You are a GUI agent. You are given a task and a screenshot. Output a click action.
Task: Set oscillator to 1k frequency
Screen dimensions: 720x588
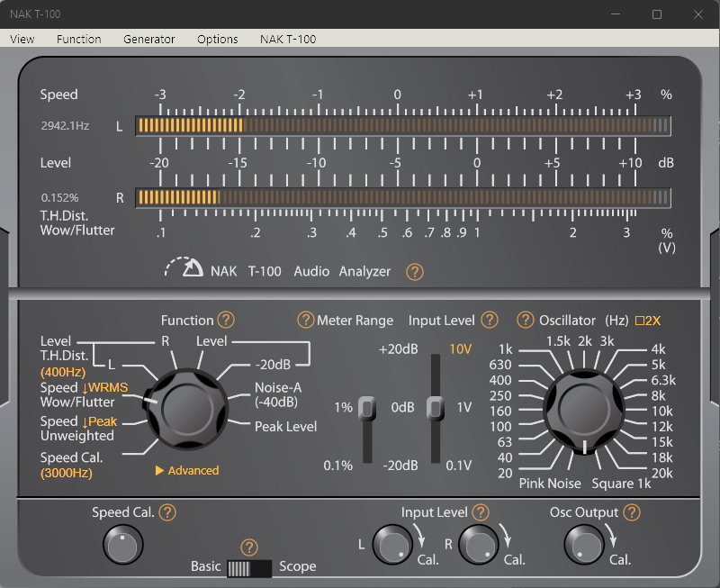tap(506, 349)
